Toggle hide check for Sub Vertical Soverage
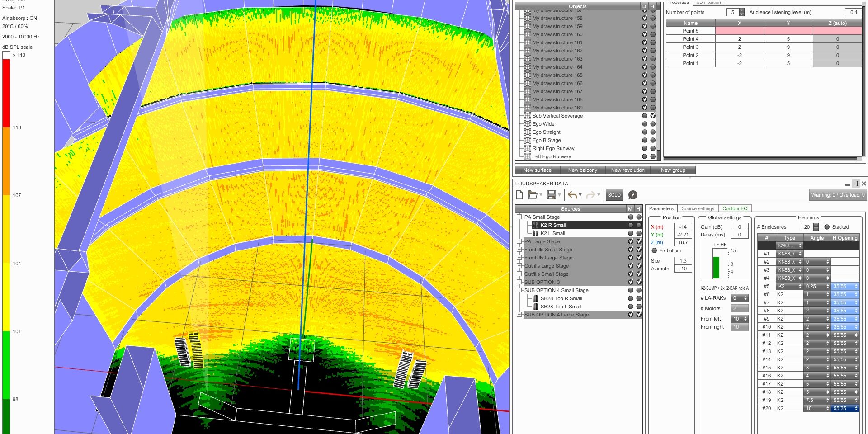 [x=653, y=116]
